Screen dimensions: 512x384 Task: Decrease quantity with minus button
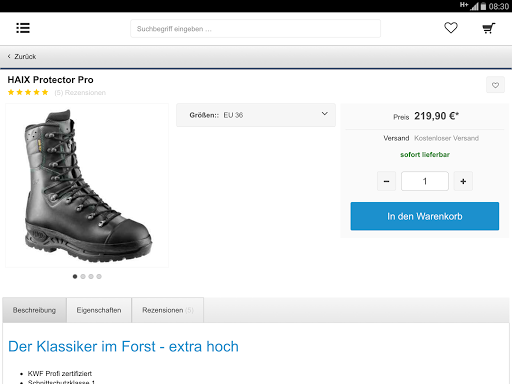386,181
